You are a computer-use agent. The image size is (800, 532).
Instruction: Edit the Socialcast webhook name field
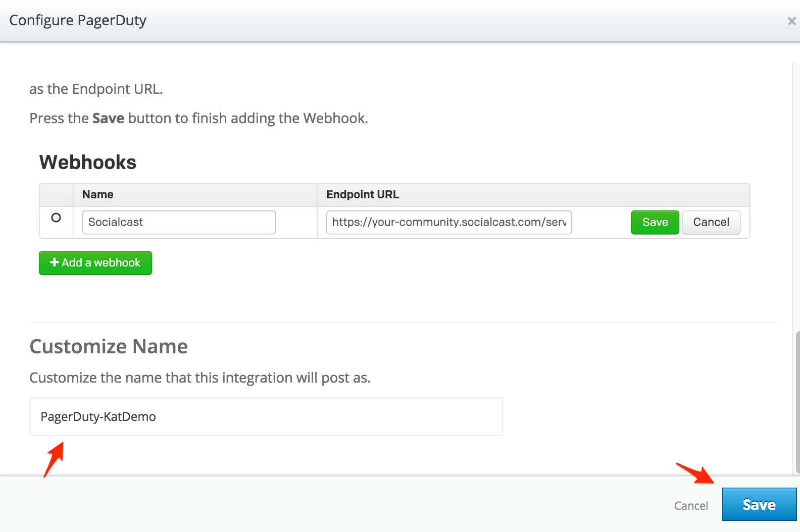click(x=179, y=222)
